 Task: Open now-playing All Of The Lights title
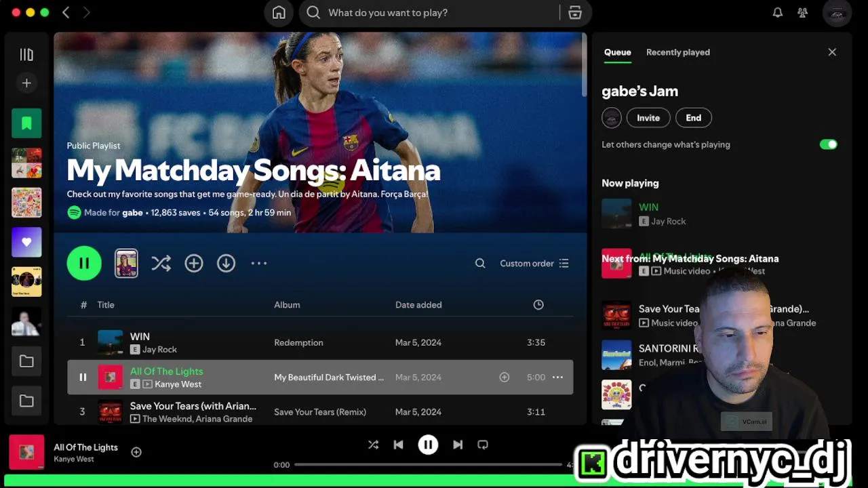(86, 447)
